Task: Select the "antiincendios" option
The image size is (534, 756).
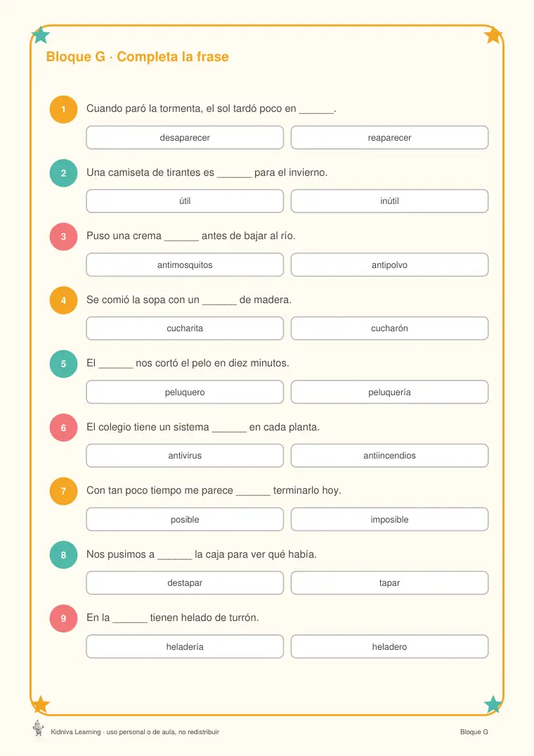Action: click(389, 456)
